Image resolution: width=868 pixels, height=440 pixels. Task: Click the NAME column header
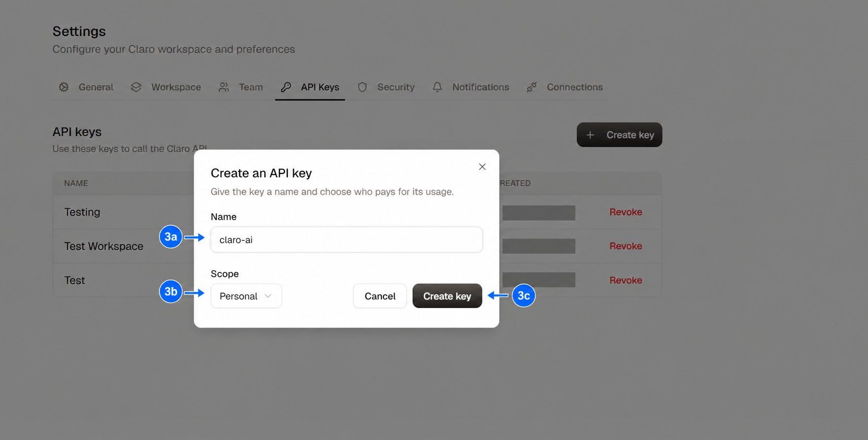[x=76, y=183]
